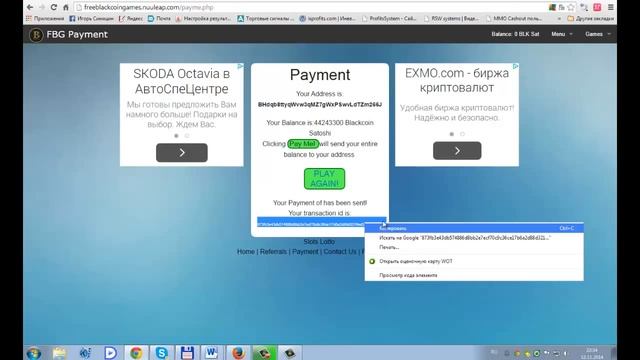The image size is (640, 360).
Task: Open File Explorer from taskbar
Action: 59,353
